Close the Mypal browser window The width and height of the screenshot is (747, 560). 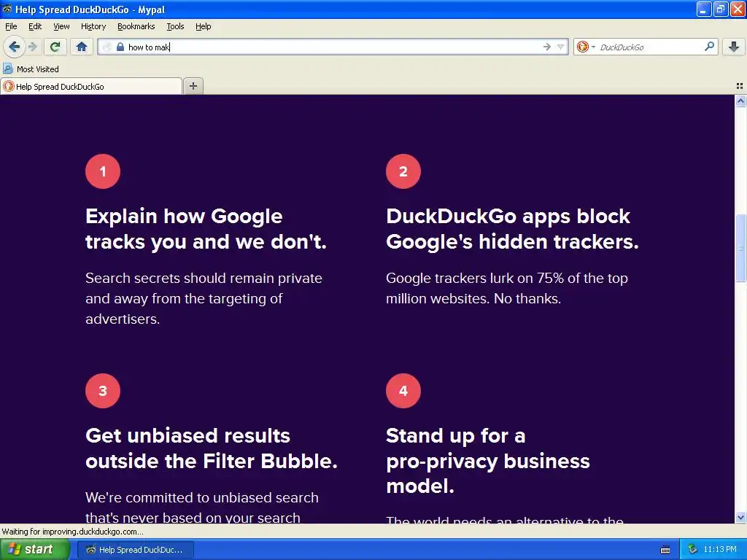pyautogui.click(x=737, y=9)
